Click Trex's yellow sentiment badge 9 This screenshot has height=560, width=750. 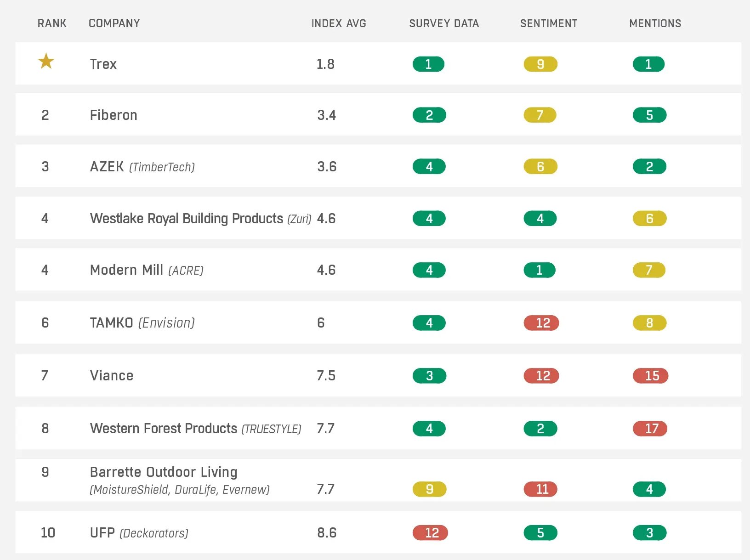(x=540, y=64)
